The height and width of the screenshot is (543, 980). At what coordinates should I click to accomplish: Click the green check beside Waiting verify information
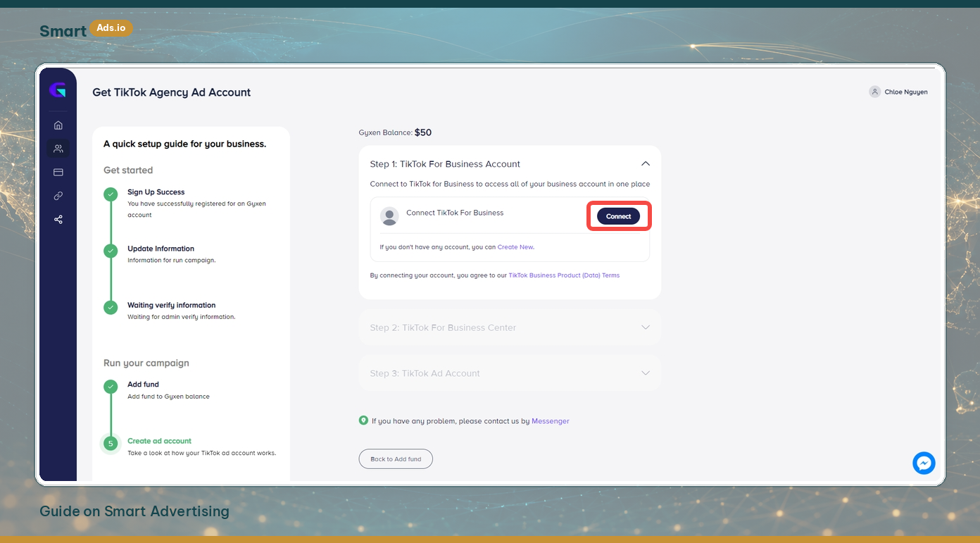[111, 308]
